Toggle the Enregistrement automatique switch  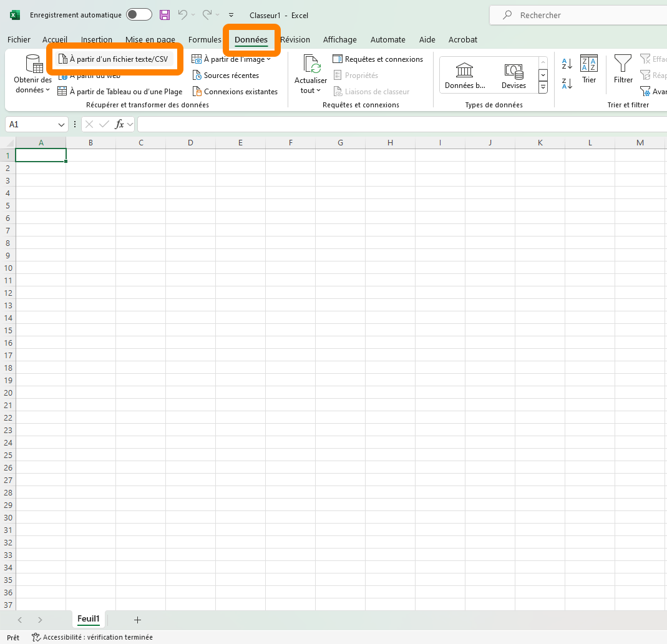(139, 15)
